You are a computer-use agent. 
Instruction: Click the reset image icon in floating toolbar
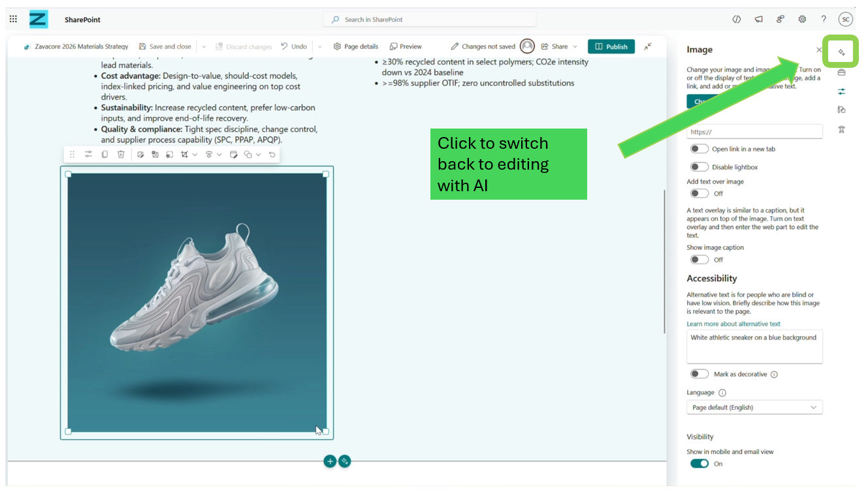point(272,155)
